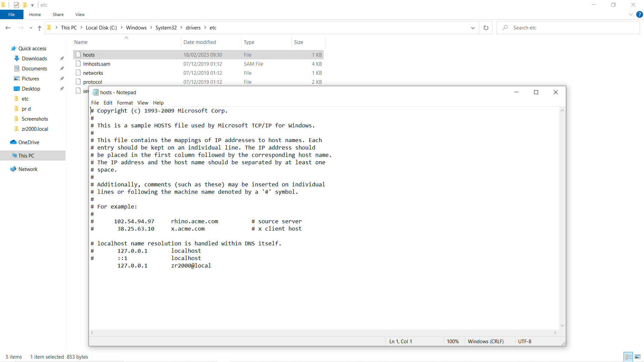Click 'This PC' breadcrumb in address bar
644x362 pixels.
click(x=69, y=28)
